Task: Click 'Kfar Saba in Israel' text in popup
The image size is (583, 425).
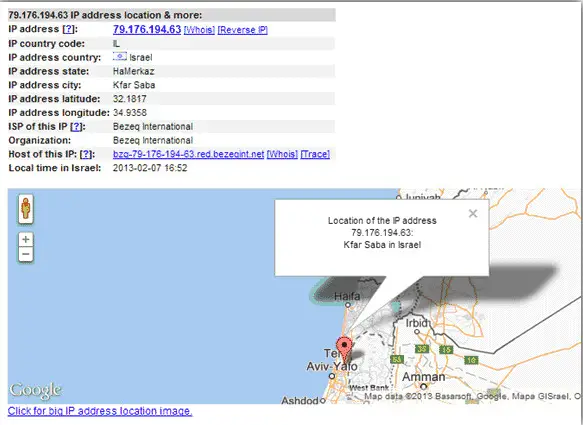Action: (x=382, y=245)
